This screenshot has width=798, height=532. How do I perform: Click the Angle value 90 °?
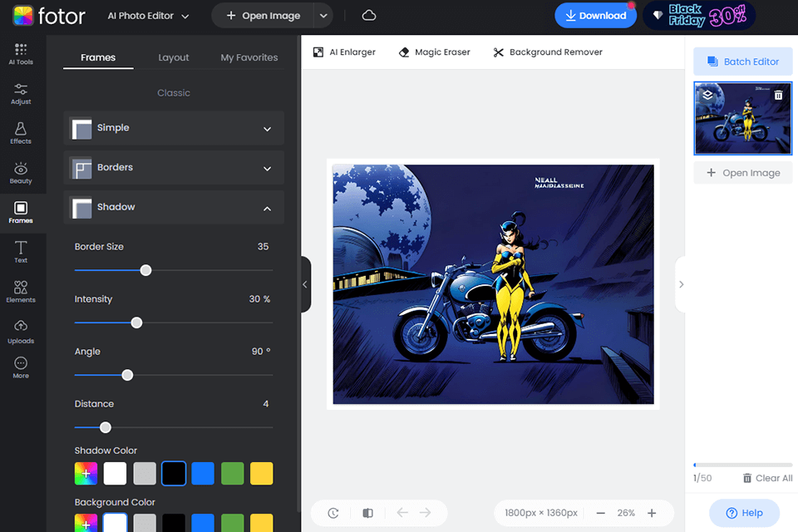tap(260, 352)
